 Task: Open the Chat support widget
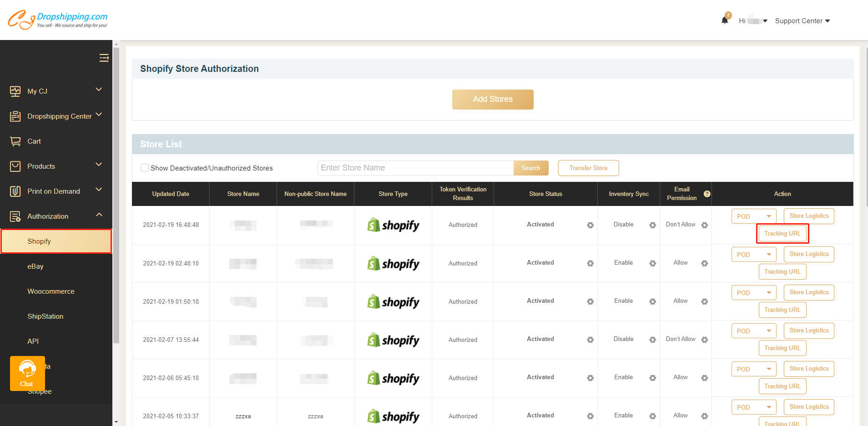[x=27, y=374]
